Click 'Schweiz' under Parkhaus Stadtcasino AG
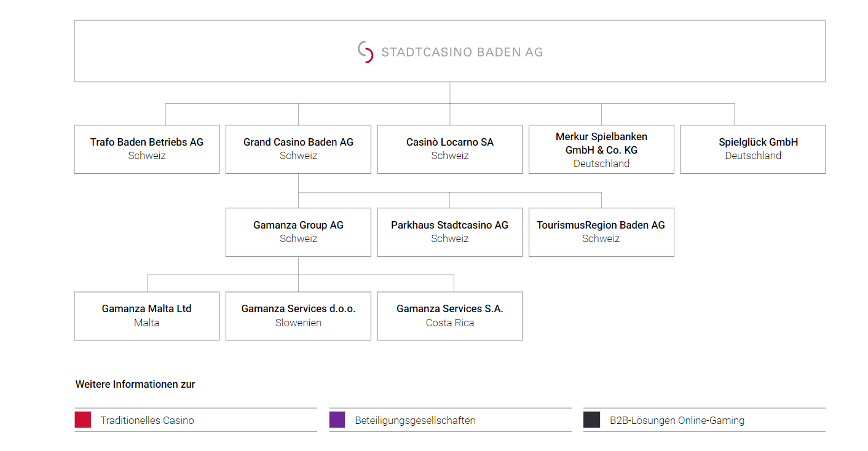This screenshot has width=868, height=451. [x=450, y=239]
